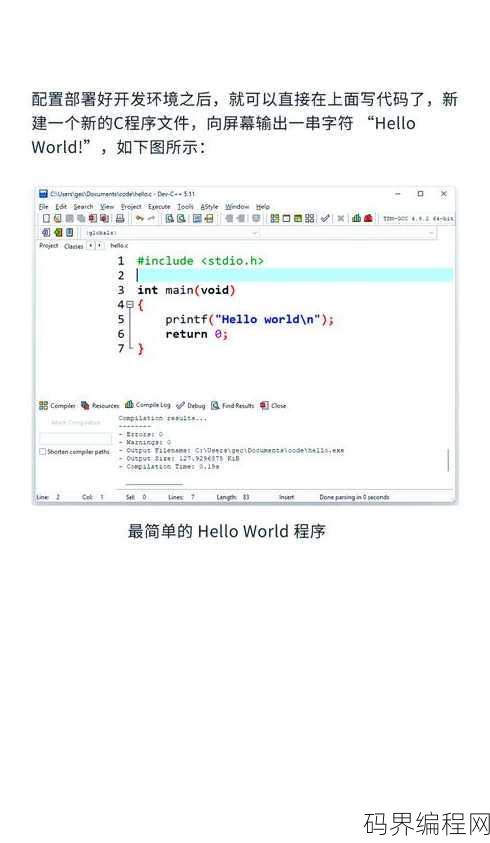This screenshot has width=490, height=843.
Task: Open the TDM-GCC compiler set dropdown
Action: click(417, 218)
